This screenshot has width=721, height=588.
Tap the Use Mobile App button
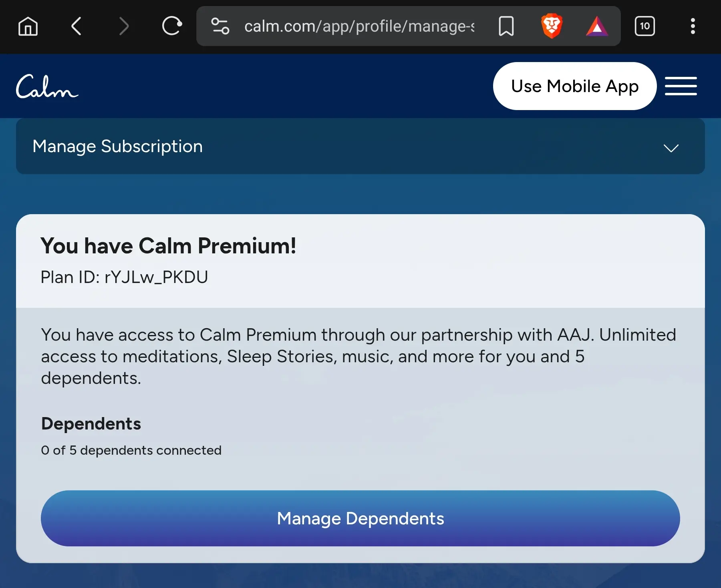[x=575, y=86]
